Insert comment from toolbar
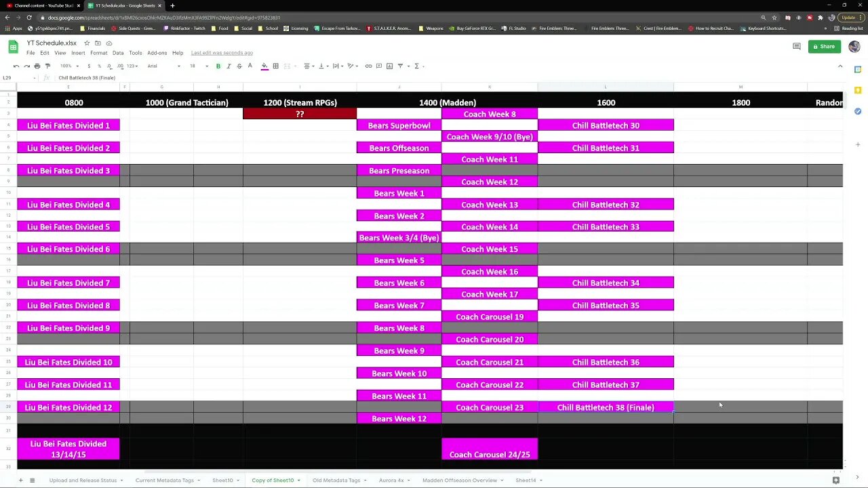This screenshot has width=868, height=488. (x=379, y=66)
